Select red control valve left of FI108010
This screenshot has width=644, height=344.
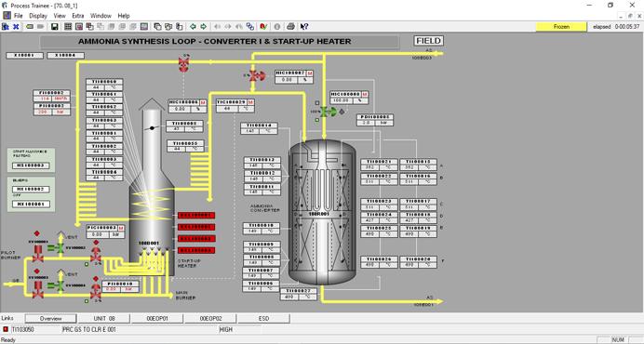tap(96, 291)
